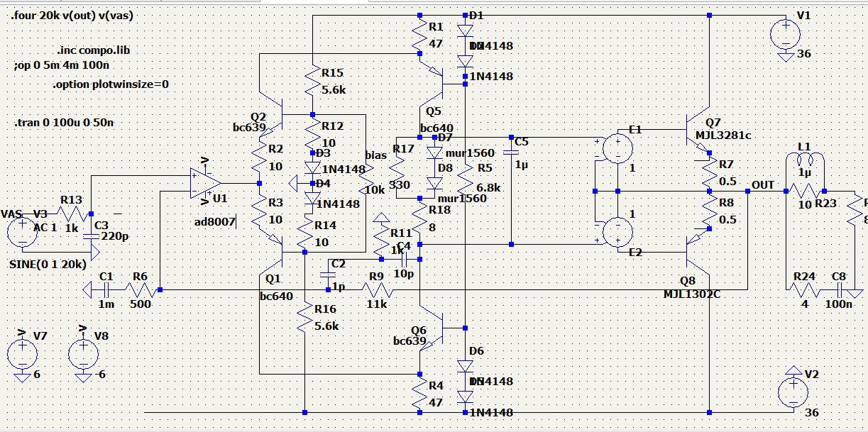The image size is (868, 432).
Task: Click the V7 voltage source symbol
Action: coord(22,353)
